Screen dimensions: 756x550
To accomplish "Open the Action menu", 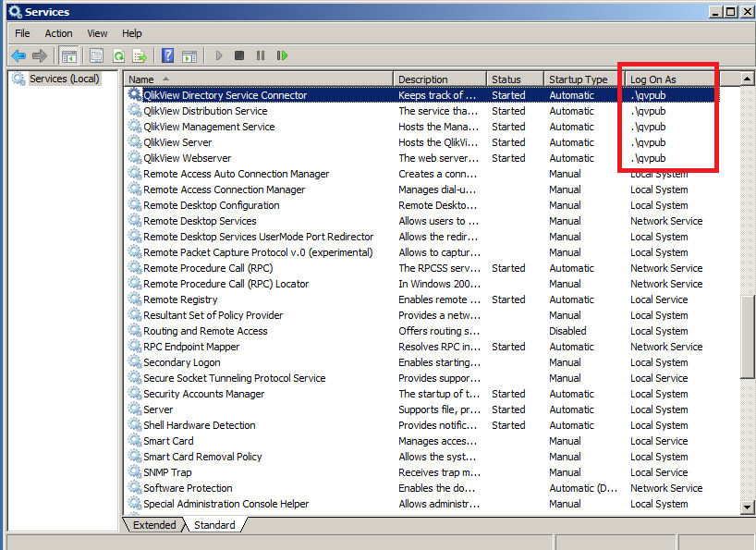I will 58,33.
